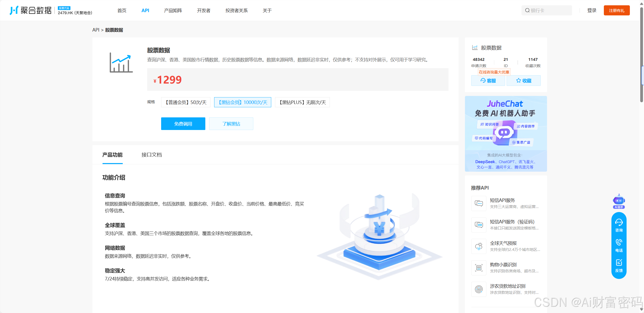Switch to the 接口文档 tab
This screenshot has height=313, width=644.
[152, 155]
